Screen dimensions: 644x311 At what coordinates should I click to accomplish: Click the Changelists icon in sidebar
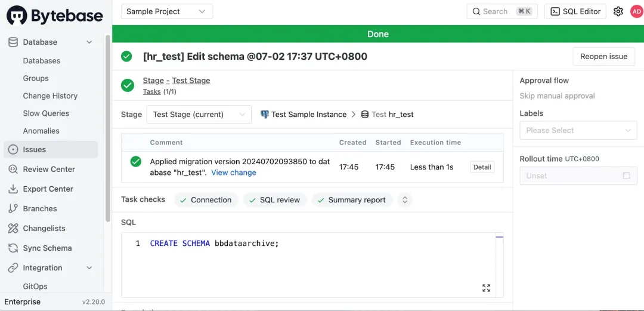coord(13,229)
